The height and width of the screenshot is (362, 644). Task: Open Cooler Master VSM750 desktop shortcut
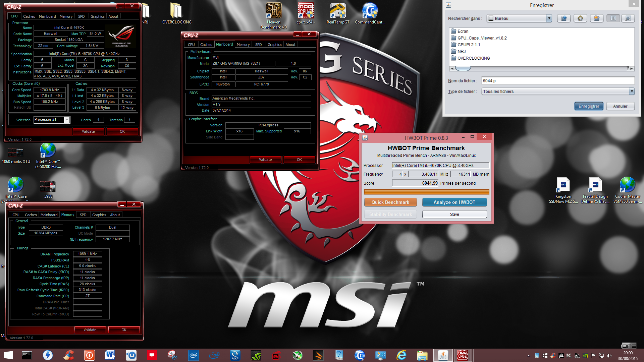(627, 190)
